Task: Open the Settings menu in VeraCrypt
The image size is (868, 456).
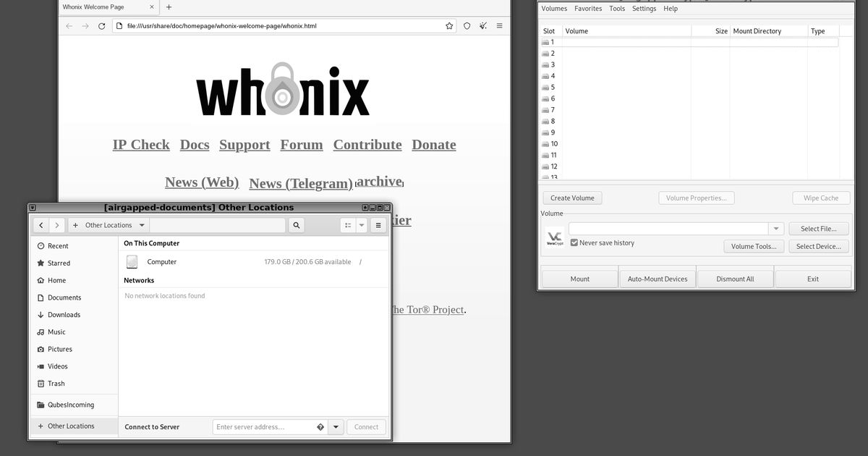Action: point(644,9)
